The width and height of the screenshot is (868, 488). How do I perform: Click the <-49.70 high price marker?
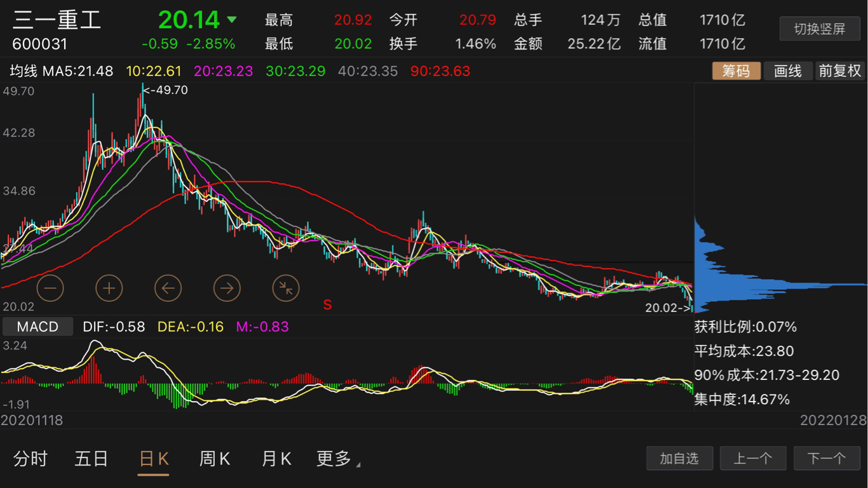(166, 90)
